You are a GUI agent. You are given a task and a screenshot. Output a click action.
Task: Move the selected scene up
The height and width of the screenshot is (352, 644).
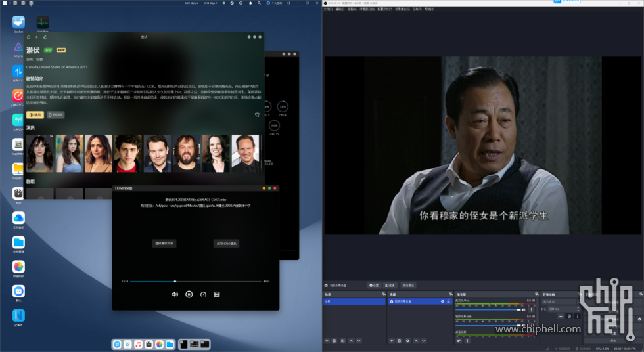pyautogui.click(x=351, y=341)
